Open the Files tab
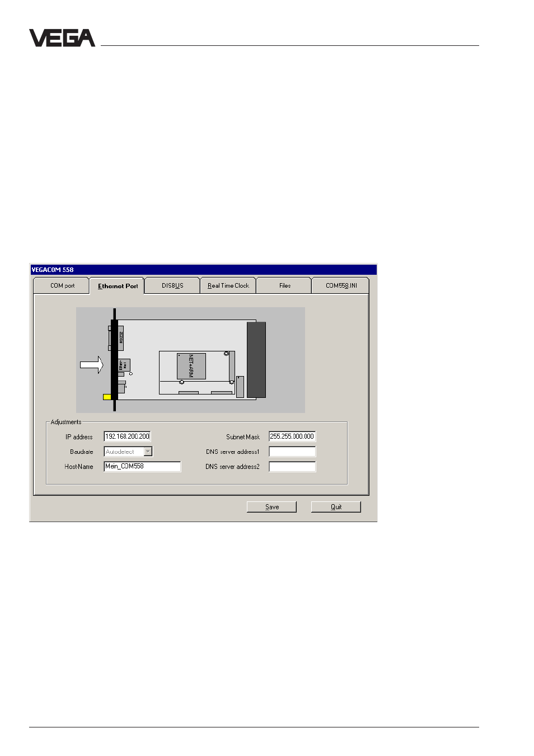The width and height of the screenshot is (534, 756). [x=284, y=285]
